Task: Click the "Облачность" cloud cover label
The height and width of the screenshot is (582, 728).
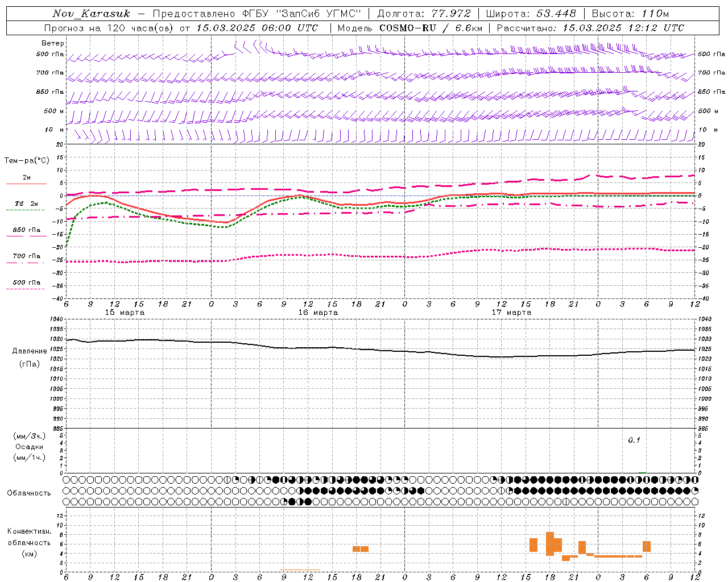Action: click(x=29, y=493)
